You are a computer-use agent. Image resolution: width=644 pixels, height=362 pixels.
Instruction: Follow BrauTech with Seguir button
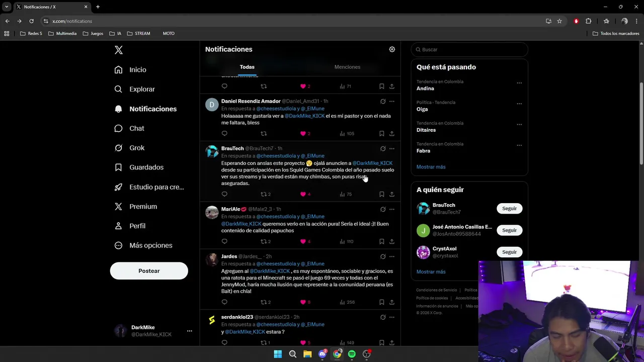[x=509, y=209]
